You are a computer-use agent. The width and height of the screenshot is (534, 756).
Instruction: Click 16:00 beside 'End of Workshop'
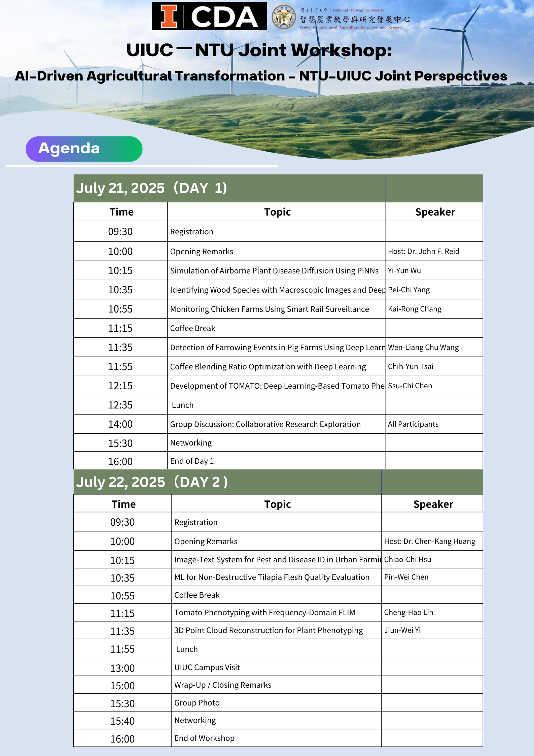point(122,739)
